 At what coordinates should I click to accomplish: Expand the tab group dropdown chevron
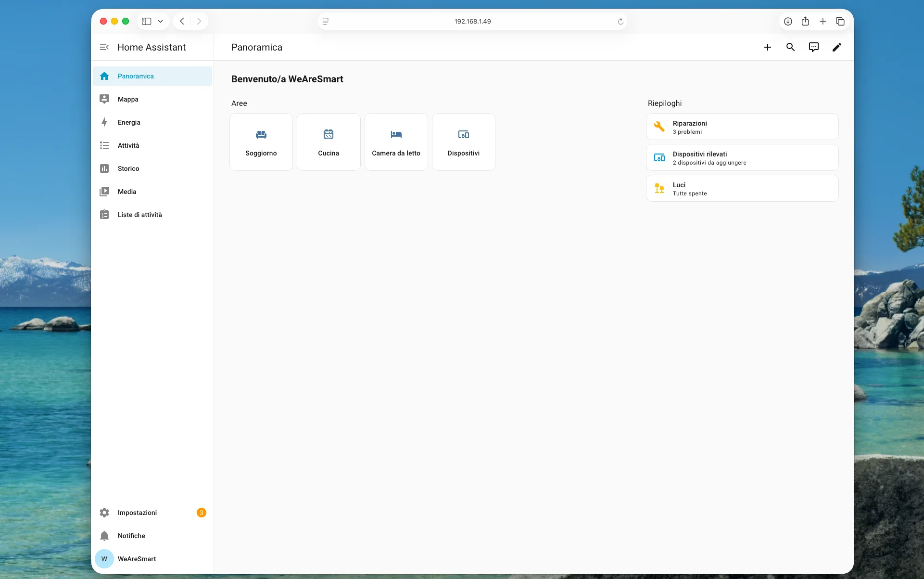pos(161,21)
